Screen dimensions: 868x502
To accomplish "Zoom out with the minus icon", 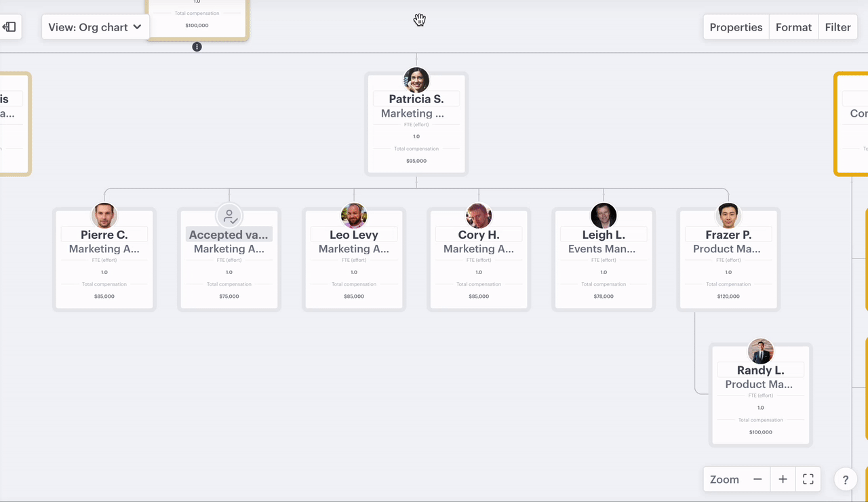I will 757,479.
